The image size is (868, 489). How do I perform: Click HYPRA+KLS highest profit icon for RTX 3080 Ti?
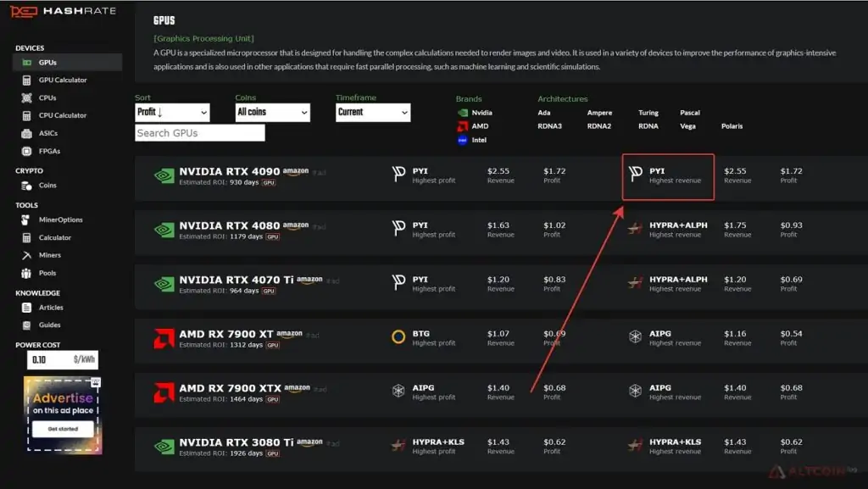point(398,445)
